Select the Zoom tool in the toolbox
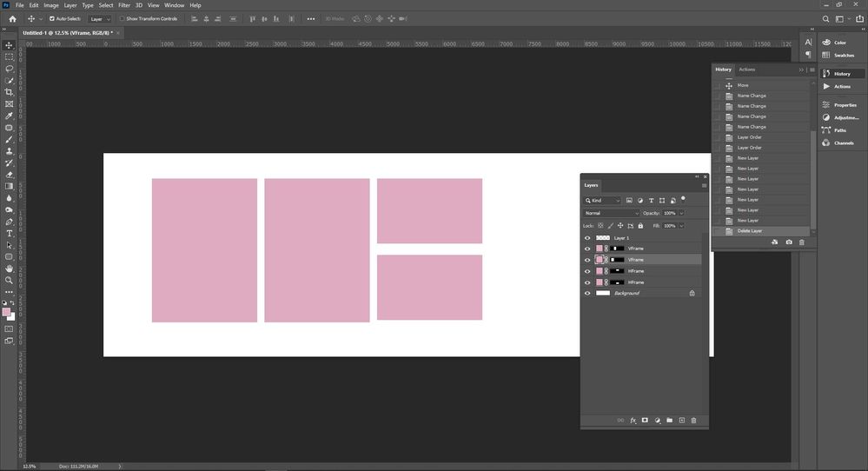The height and width of the screenshot is (471, 868). 9,280
